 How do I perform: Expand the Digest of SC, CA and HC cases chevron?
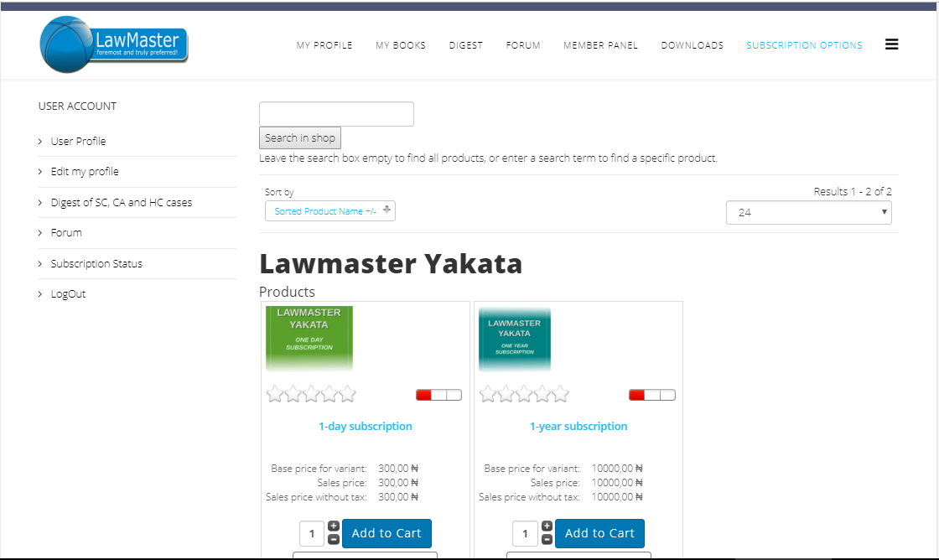click(40, 202)
